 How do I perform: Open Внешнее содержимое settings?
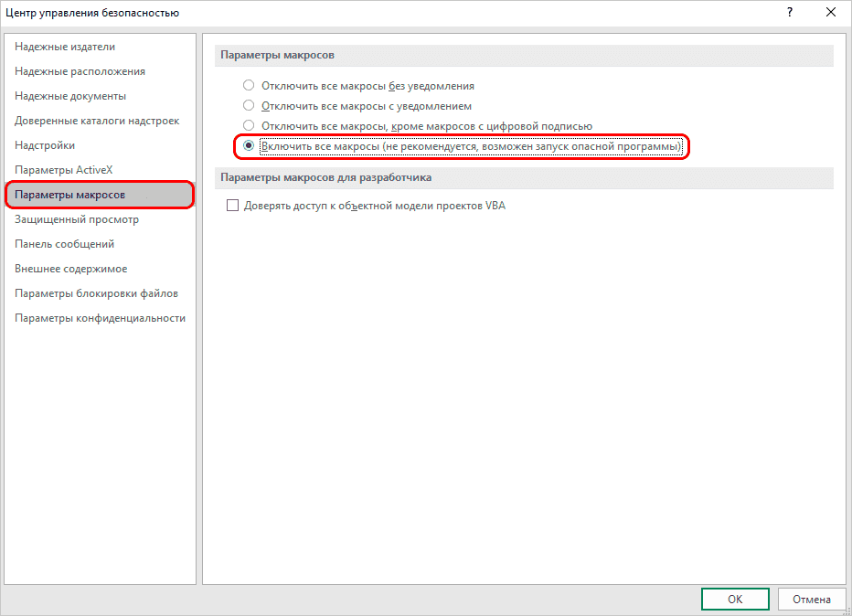(x=71, y=269)
